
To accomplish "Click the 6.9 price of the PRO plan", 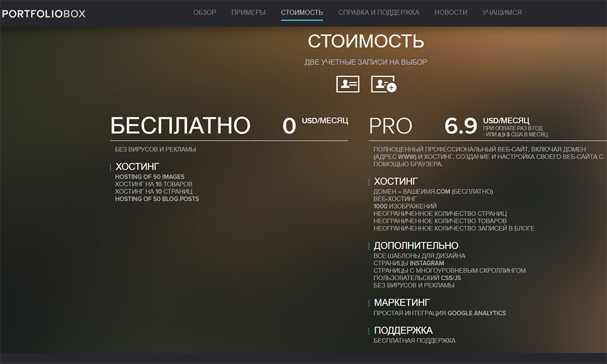I will (461, 126).
